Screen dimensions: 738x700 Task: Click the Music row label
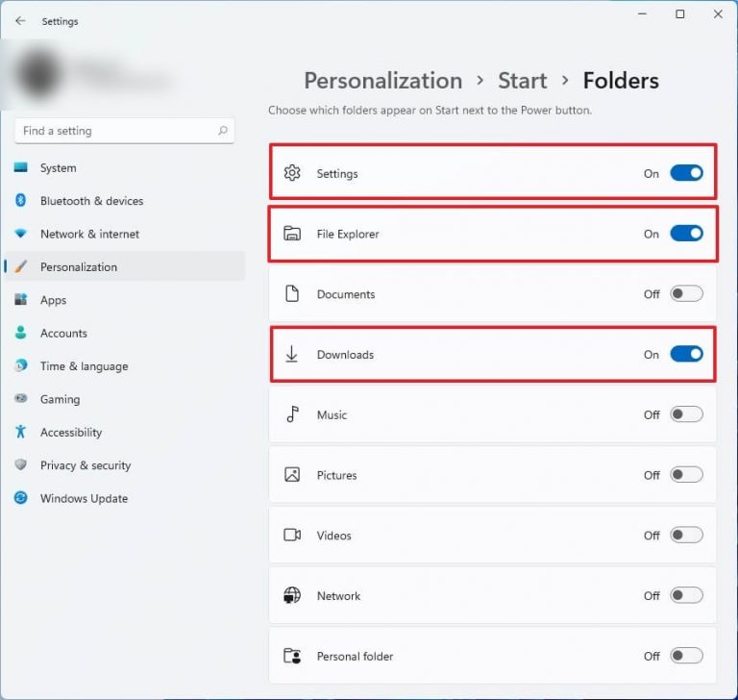[332, 414]
